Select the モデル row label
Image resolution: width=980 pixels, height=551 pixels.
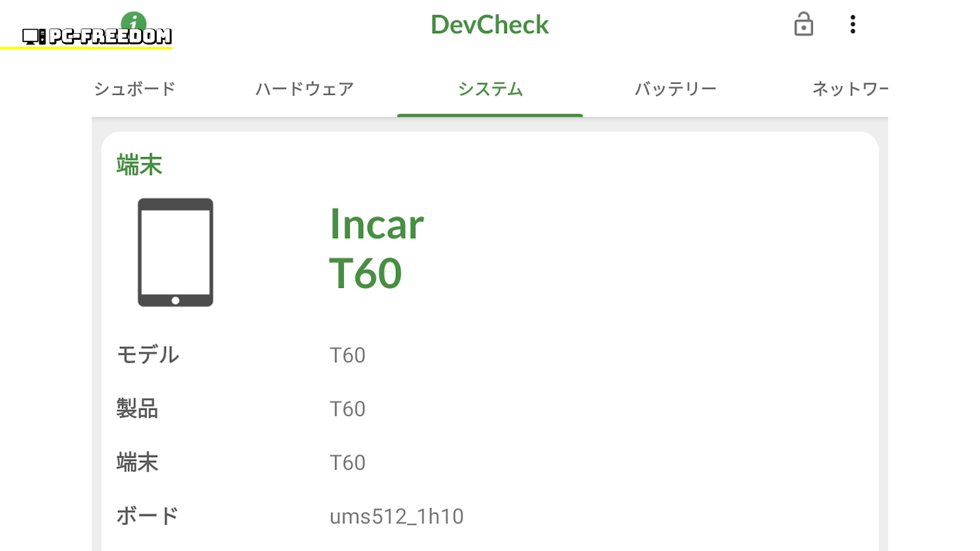[x=148, y=355]
